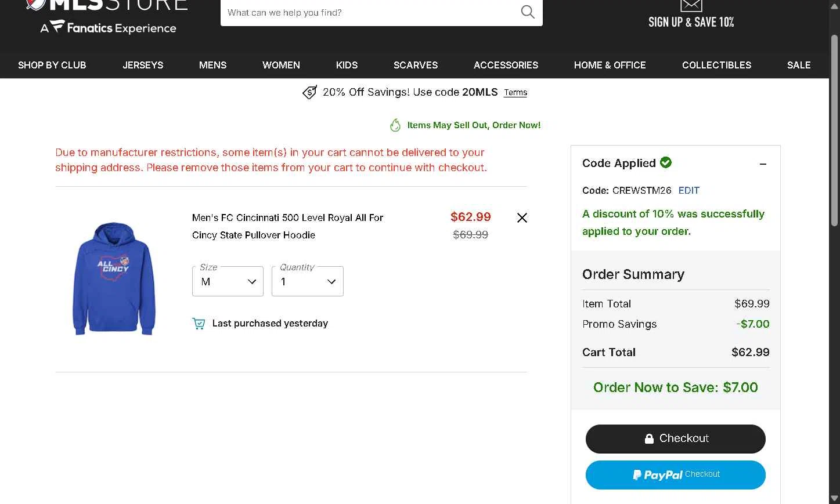Click the last purchased cart icon
The width and height of the screenshot is (840, 504).
(x=199, y=324)
